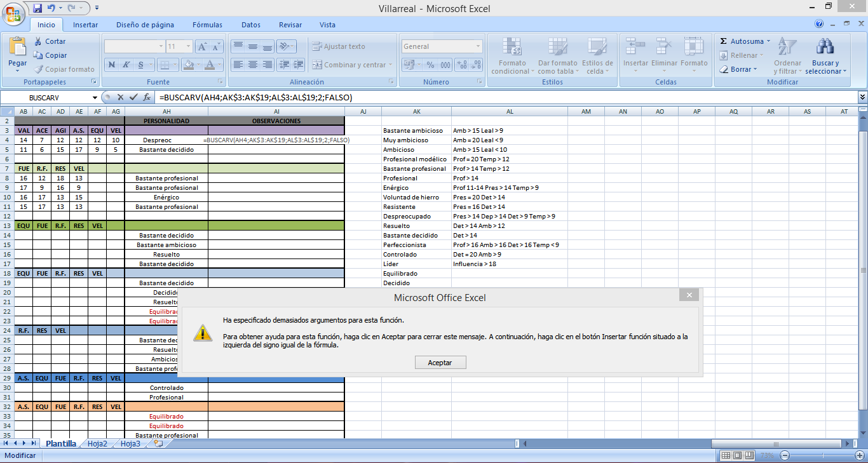Toggle bold (N) formatting
868x463 pixels.
[x=112, y=64]
